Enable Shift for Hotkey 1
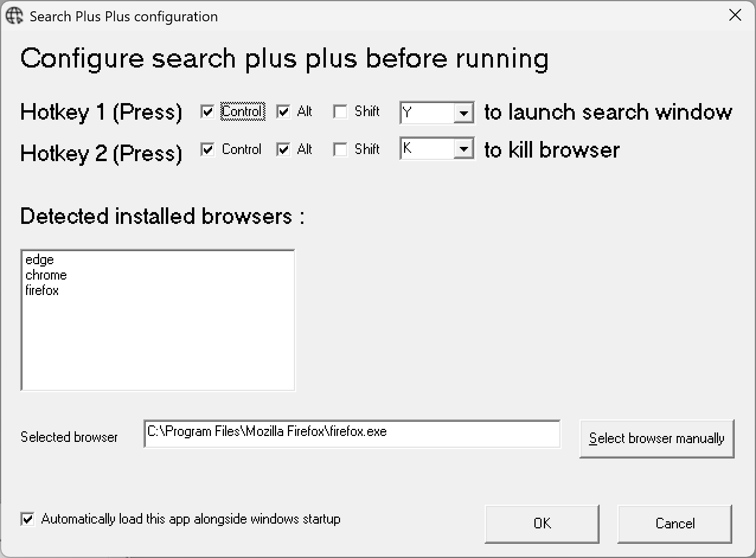756x558 pixels. 340,112
